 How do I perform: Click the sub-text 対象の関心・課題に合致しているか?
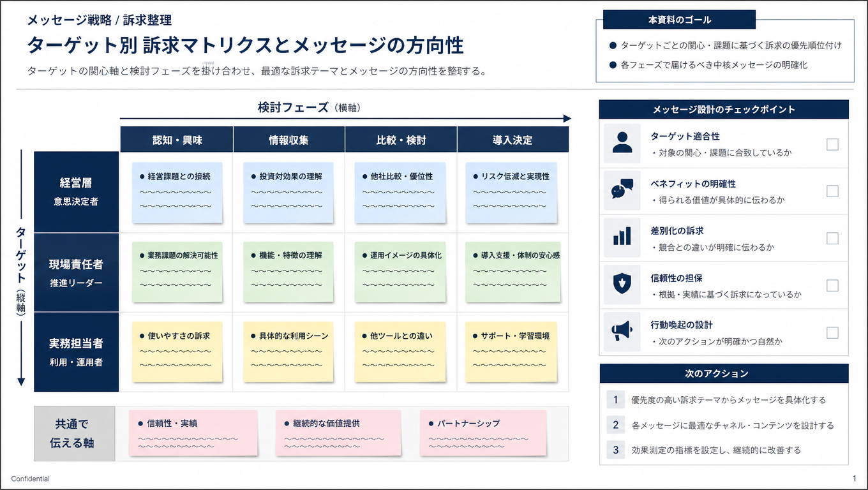click(721, 153)
